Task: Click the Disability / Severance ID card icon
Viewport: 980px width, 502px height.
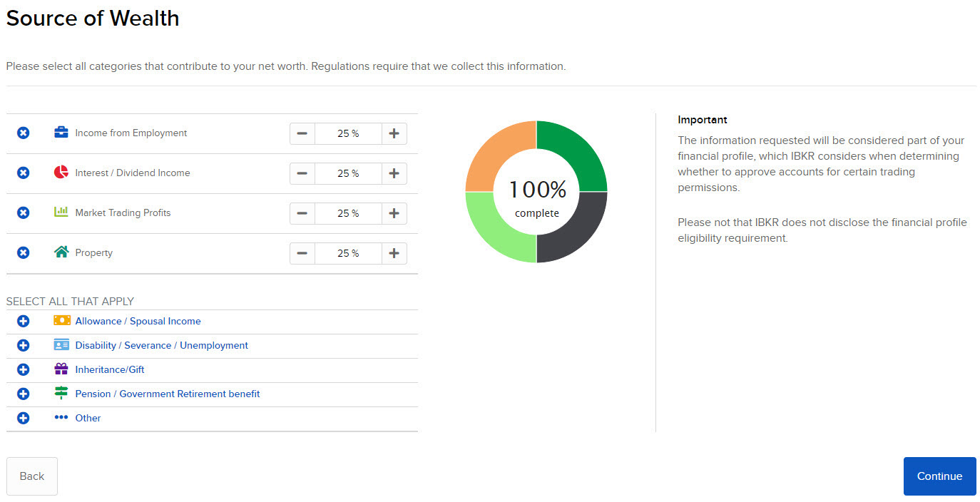Action: click(x=62, y=344)
